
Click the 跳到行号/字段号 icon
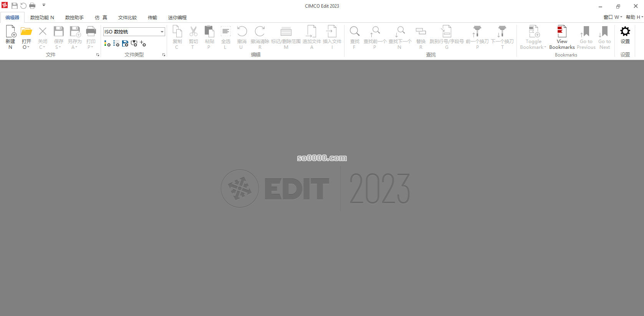pyautogui.click(x=446, y=32)
